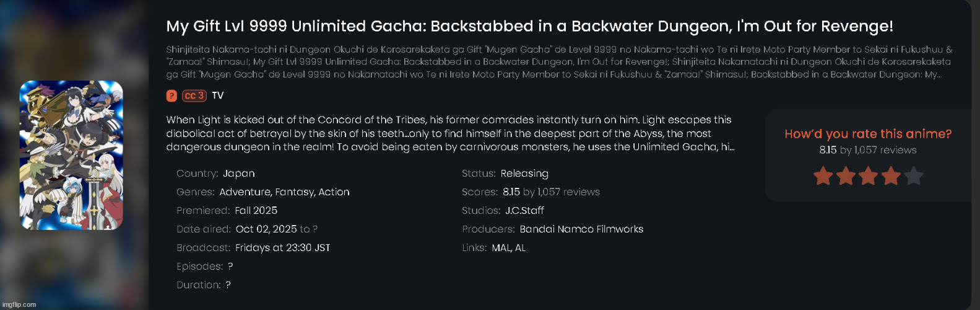980x310 pixels.
Task: Visit the J.C.Staff studio page
Action: click(x=524, y=211)
